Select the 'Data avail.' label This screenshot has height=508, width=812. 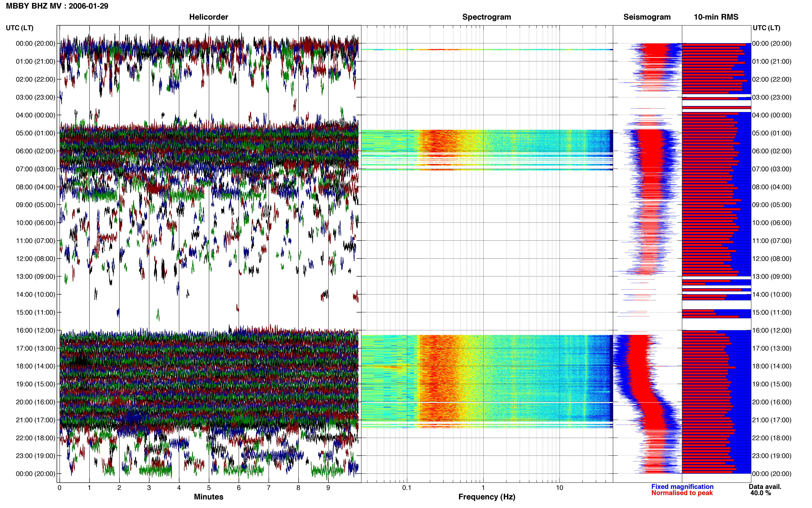765,486
